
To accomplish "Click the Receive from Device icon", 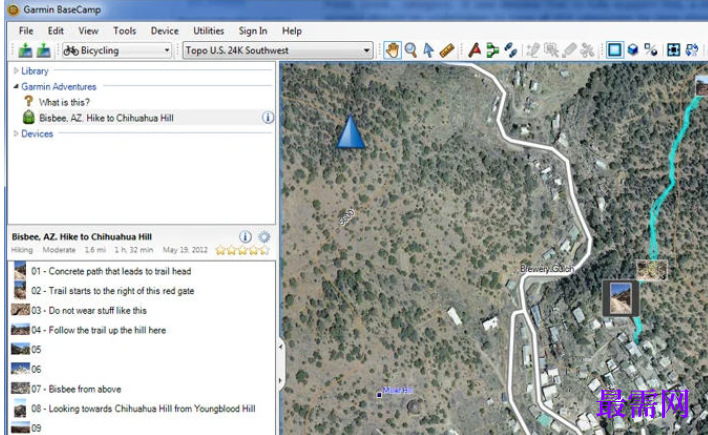I will point(43,50).
